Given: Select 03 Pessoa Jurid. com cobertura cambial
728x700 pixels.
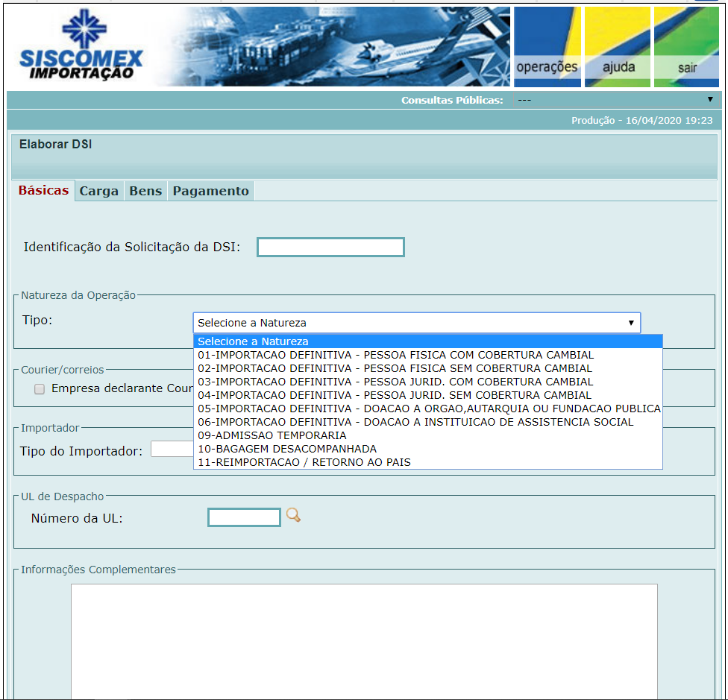Looking at the screenshot, I should click(427, 382).
